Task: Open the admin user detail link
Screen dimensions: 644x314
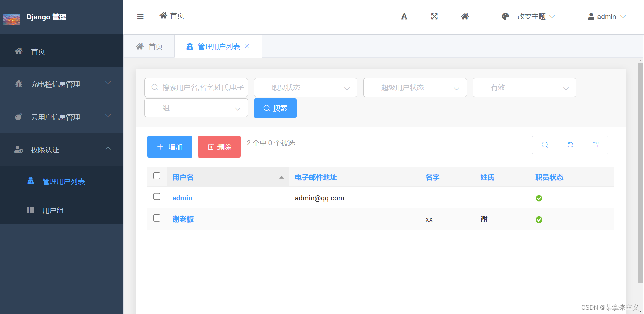Action: coord(182,198)
